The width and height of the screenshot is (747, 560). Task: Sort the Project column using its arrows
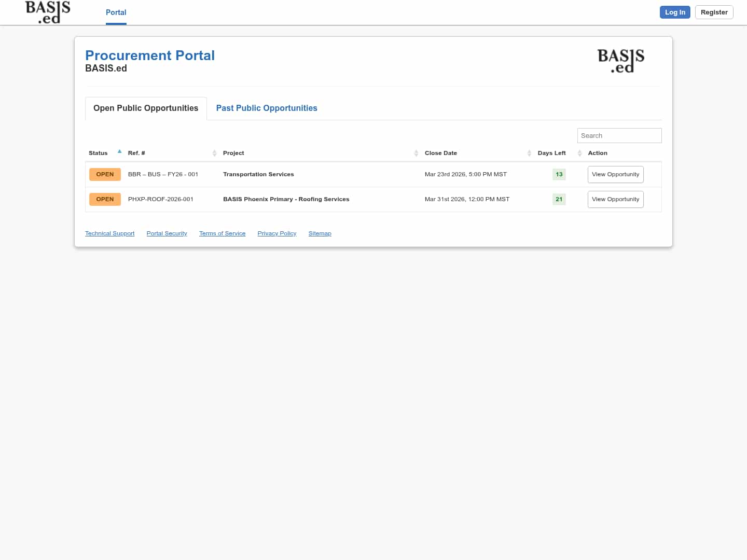[416, 153]
